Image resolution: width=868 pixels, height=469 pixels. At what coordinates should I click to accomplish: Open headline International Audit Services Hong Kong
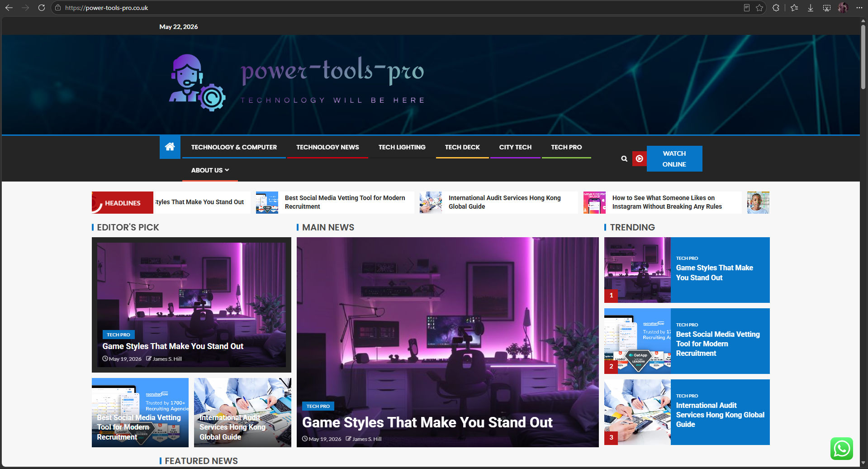click(504, 202)
